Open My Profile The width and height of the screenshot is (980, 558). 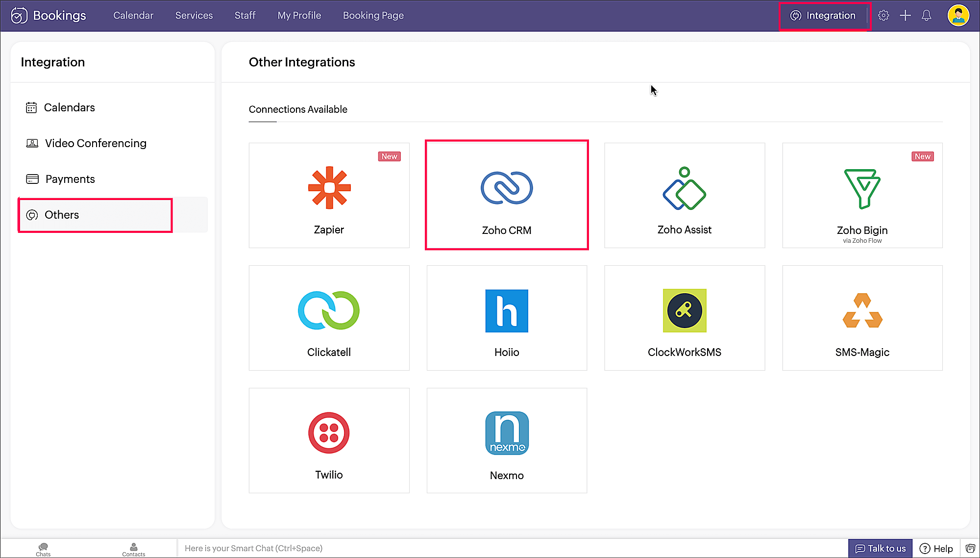tap(299, 15)
